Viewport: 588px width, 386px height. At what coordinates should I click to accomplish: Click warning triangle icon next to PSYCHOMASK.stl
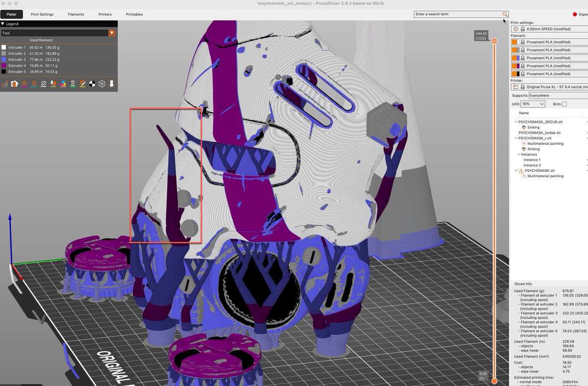520,171
